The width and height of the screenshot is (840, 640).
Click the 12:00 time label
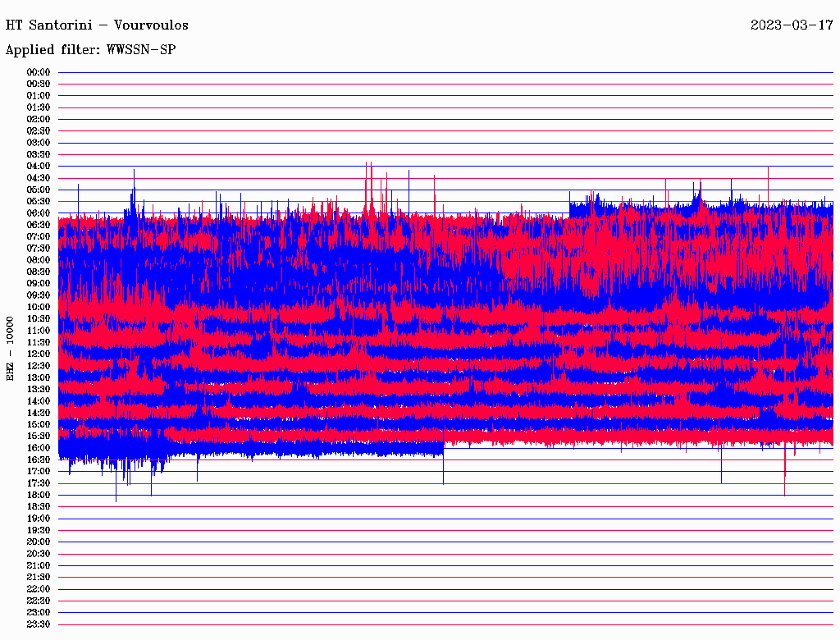point(39,354)
